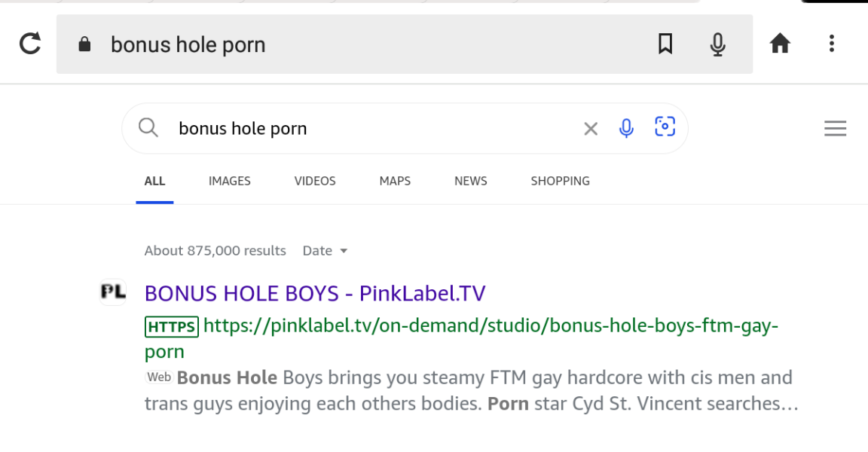868x452 pixels.
Task: Click the PL favicon of first result
Action: 113,292
